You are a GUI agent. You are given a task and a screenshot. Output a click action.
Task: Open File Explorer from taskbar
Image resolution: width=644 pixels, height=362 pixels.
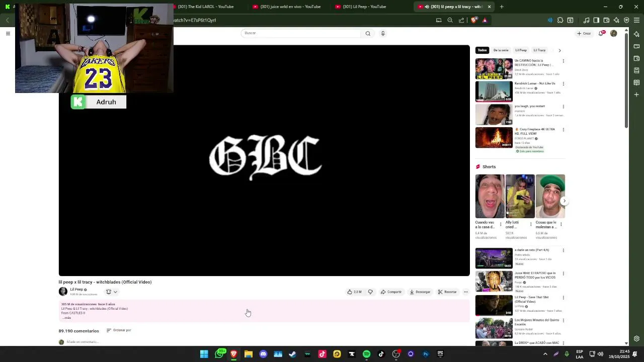[249, 354]
